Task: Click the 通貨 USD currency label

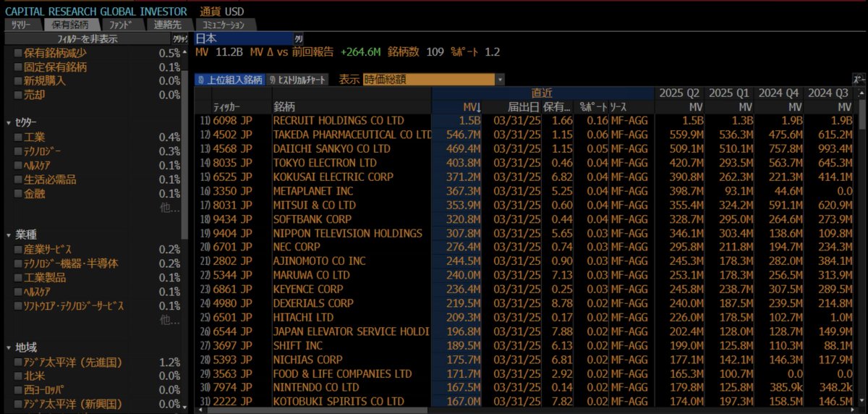Action: (222, 11)
